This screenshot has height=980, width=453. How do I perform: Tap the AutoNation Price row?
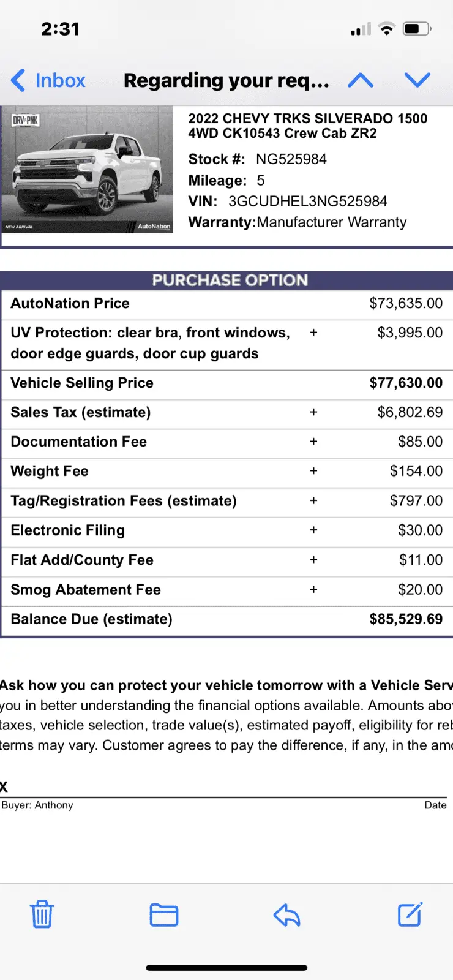pyautogui.click(x=226, y=304)
